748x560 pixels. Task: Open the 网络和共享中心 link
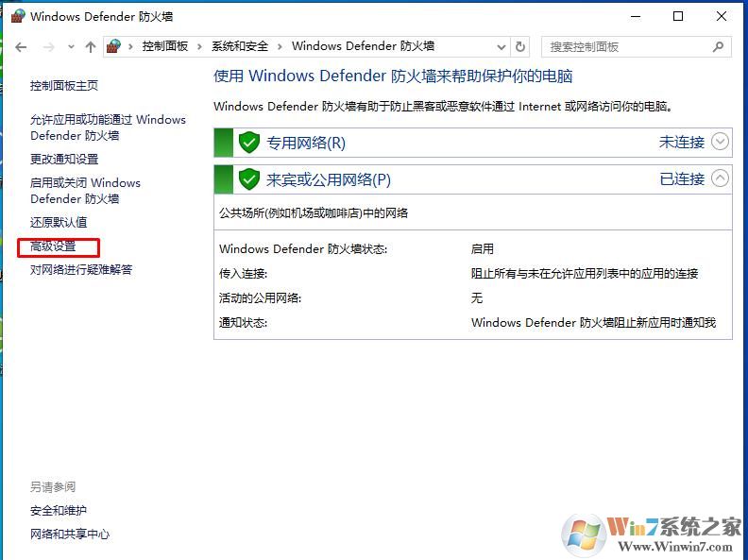coord(70,534)
